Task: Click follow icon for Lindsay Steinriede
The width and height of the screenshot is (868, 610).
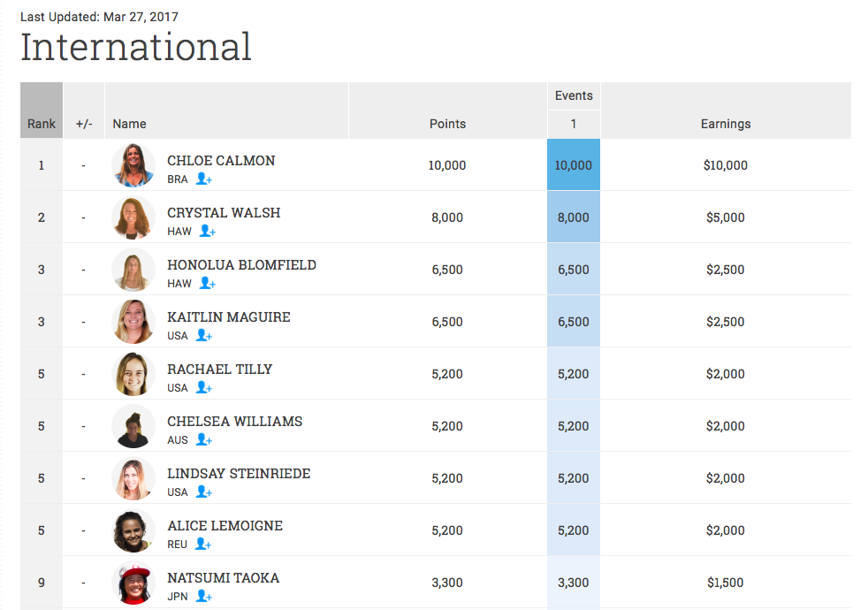Action: tap(203, 492)
